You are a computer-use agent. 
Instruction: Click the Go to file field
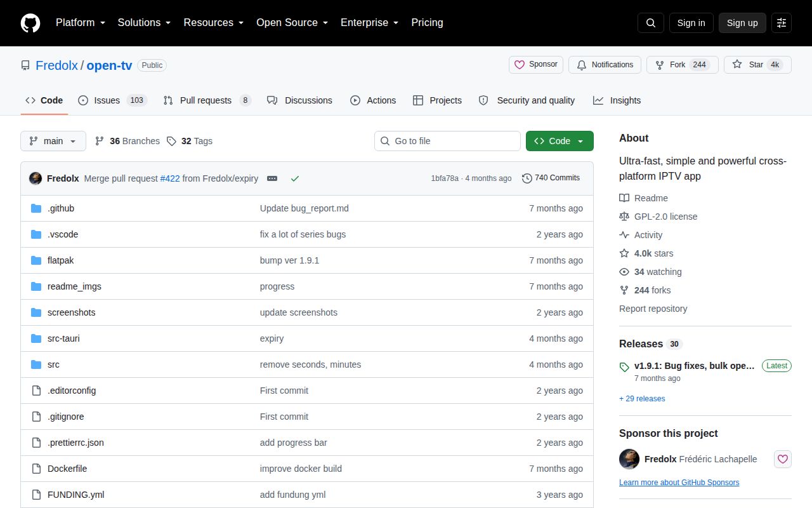coord(447,141)
